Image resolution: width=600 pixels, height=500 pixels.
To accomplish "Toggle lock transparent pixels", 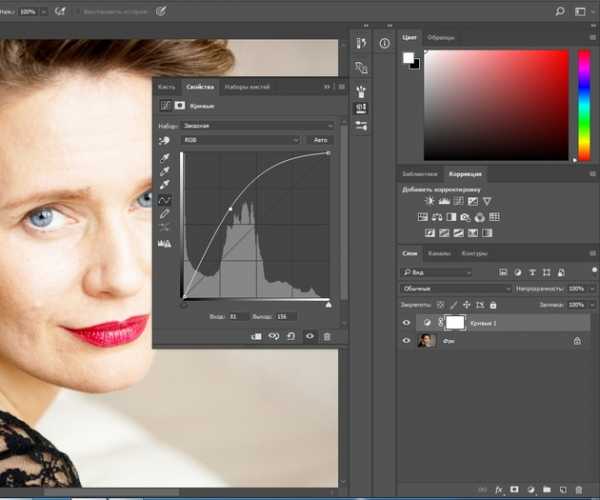I will (x=440, y=305).
